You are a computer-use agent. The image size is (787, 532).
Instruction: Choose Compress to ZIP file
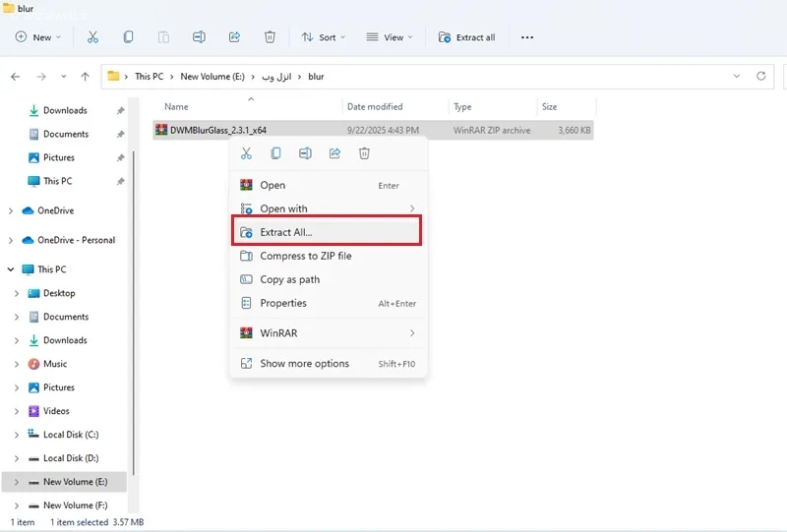tap(329, 256)
